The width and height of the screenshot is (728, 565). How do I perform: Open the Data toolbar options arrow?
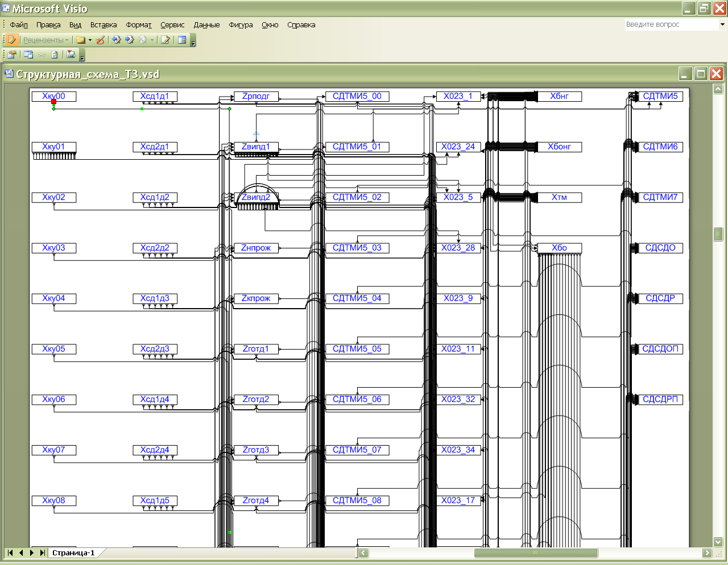pyautogui.click(x=82, y=56)
